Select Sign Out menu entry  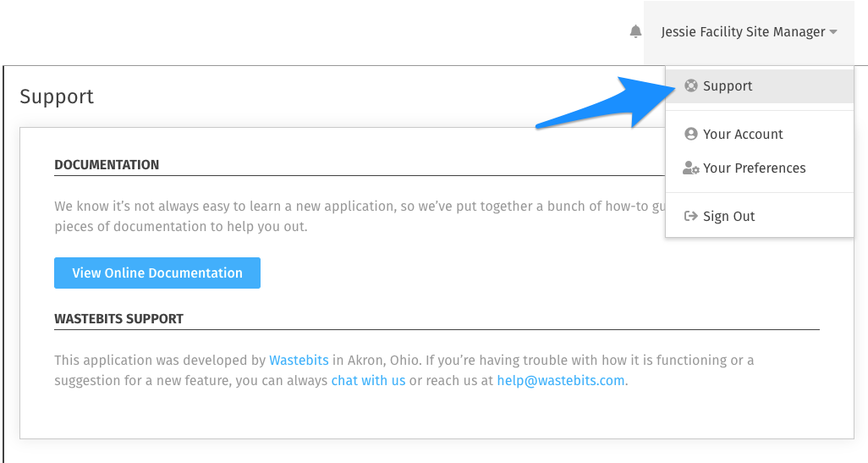760,216
